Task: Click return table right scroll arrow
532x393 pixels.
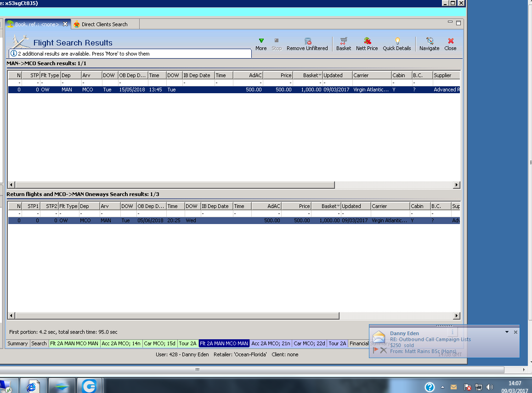Action: pos(457,316)
